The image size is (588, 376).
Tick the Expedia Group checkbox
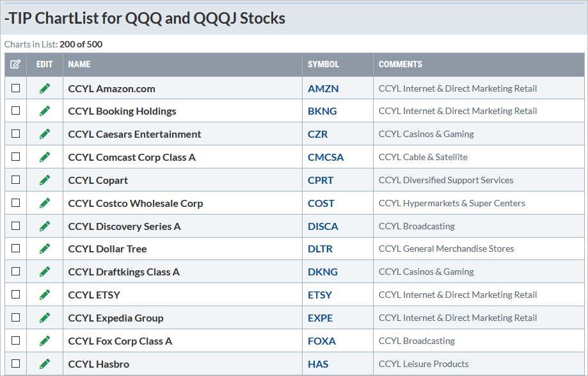[x=16, y=318]
